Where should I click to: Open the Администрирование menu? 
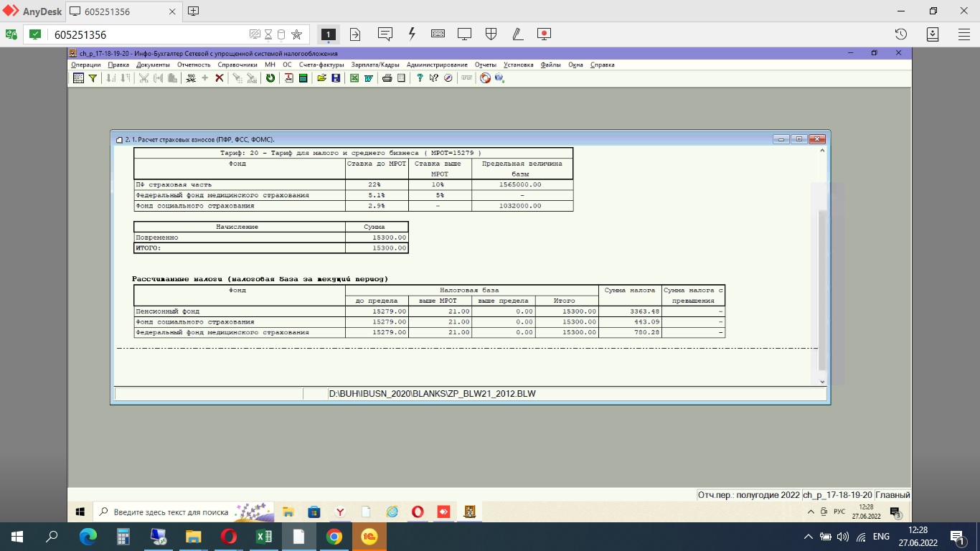tap(437, 65)
